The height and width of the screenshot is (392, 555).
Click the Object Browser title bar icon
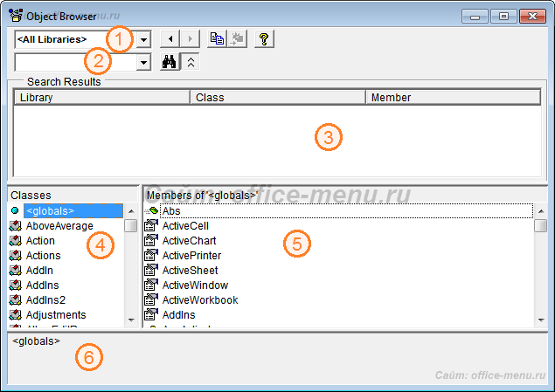tap(16, 16)
